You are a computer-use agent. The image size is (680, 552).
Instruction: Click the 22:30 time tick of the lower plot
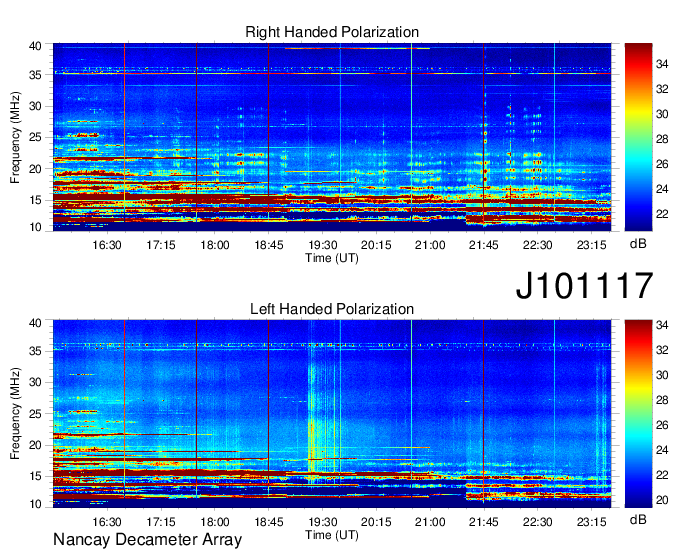coord(537,522)
